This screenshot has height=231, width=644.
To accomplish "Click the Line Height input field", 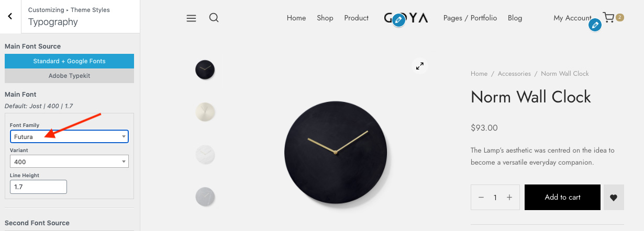I will click(x=38, y=187).
